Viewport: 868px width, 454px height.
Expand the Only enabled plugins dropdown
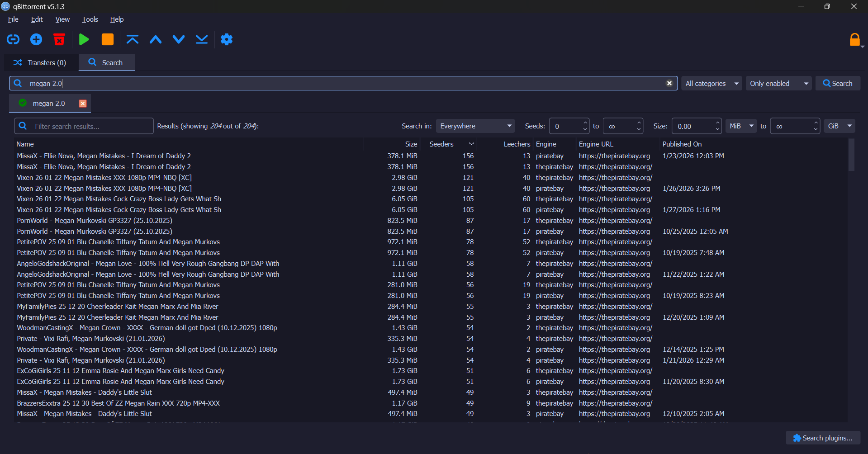coord(778,83)
